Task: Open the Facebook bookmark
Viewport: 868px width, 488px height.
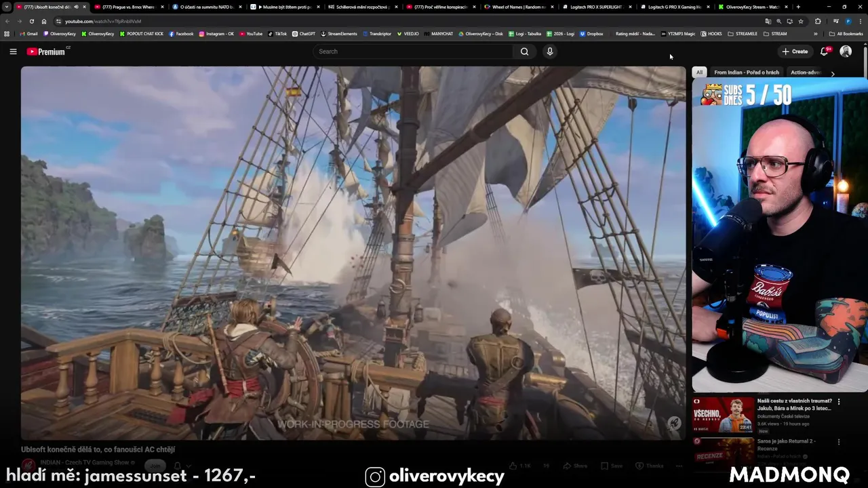Action: (x=181, y=34)
